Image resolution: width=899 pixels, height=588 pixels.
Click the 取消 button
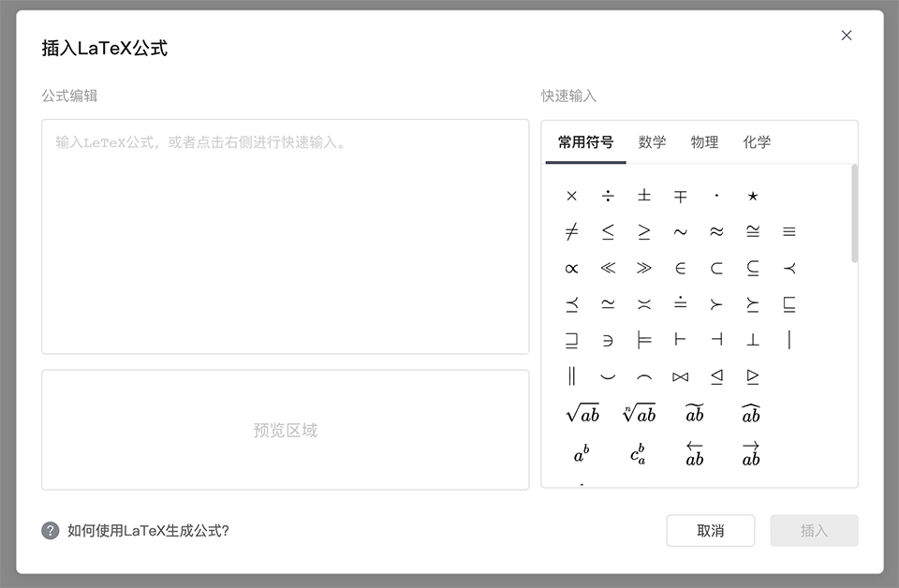[x=711, y=531]
